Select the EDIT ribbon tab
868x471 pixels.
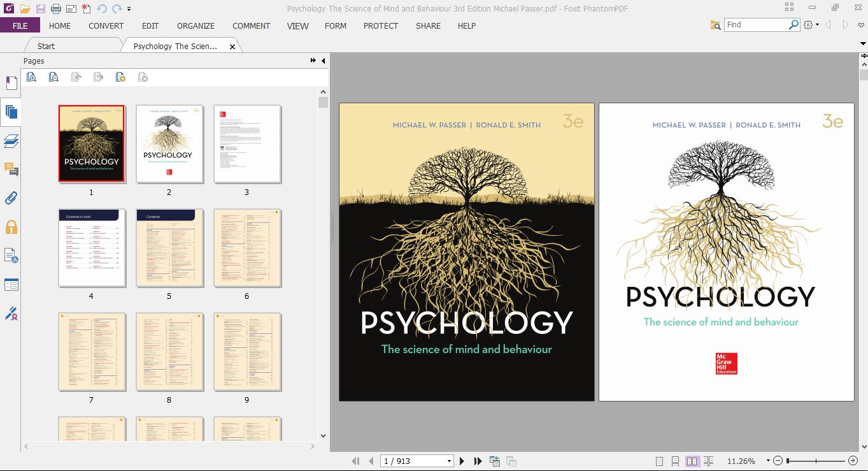click(150, 25)
